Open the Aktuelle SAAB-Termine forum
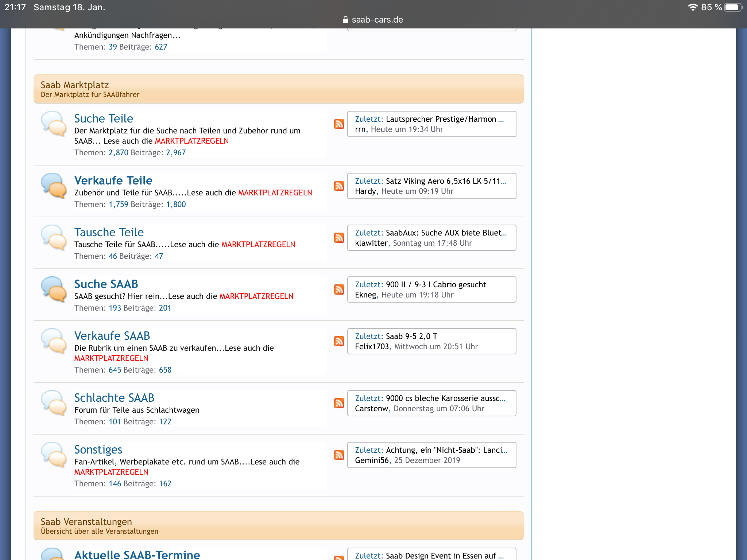This screenshot has height=560, width=747. coord(137,555)
